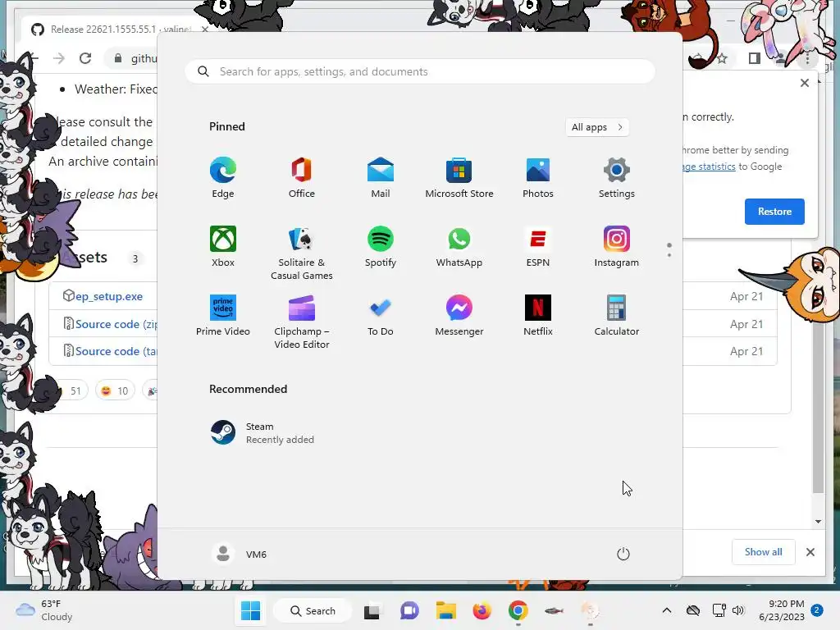Viewport: 840px width, 630px height.
Task: Open the notification center badge
Action: point(817,610)
